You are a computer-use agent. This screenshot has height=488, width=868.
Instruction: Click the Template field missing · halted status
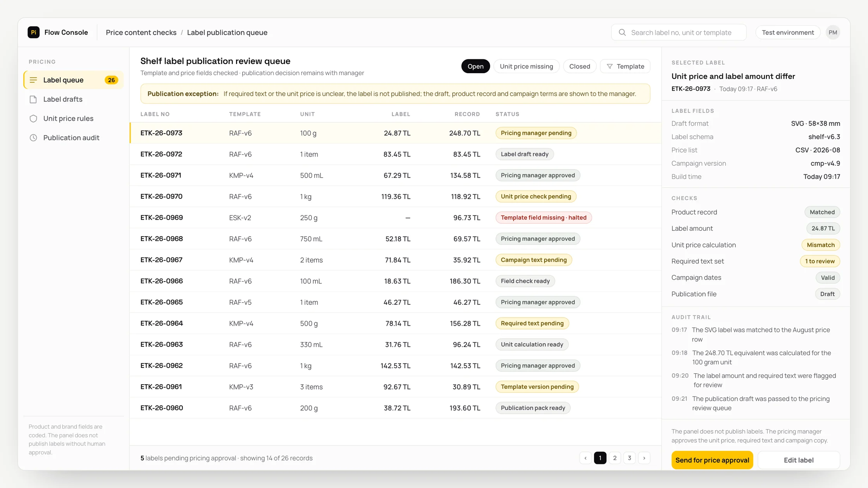544,218
